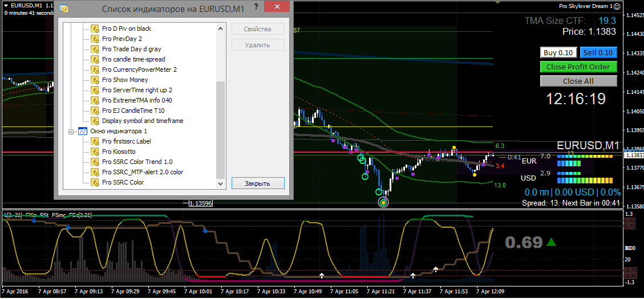Select Display symbol and timeframe row
The height and width of the screenshot is (299, 644).
pos(143,121)
